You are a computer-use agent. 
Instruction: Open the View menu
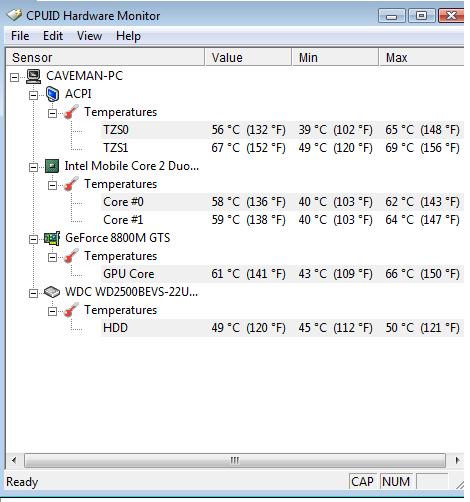[x=89, y=36]
